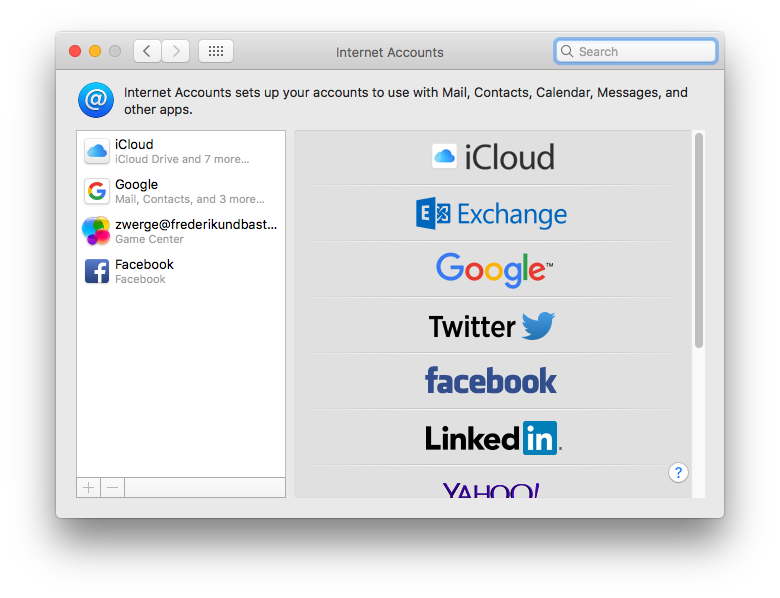Screen dimensions: 780x598
Task: Click the Exchange logo icon
Action: pyautogui.click(x=433, y=213)
